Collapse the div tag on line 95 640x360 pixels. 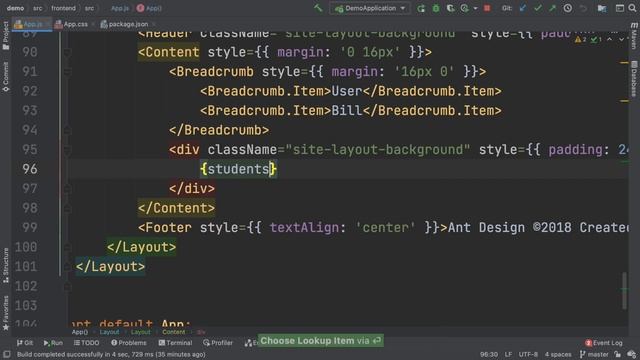(x=67, y=150)
